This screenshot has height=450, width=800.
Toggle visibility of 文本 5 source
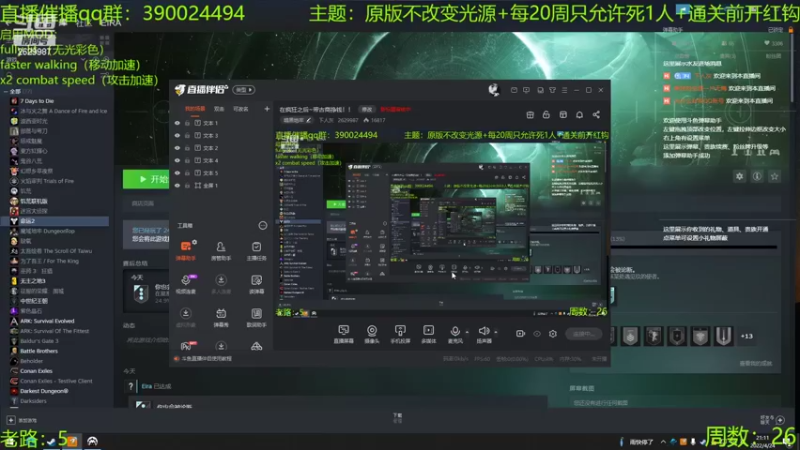click(178, 173)
